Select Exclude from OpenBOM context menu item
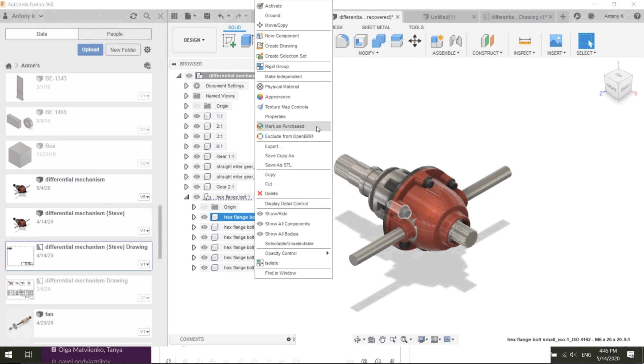The image size is (644, 364). pos(289,136)
